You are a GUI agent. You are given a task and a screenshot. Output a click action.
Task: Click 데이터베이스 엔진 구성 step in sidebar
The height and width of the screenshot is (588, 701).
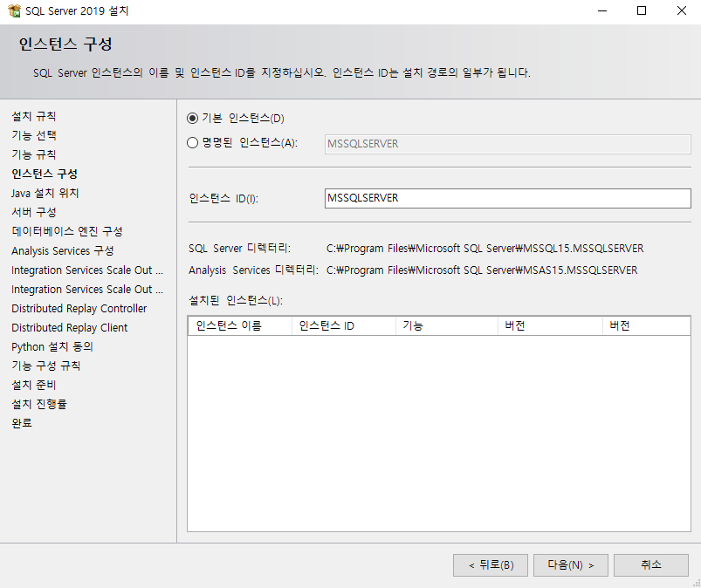point(67,231)
